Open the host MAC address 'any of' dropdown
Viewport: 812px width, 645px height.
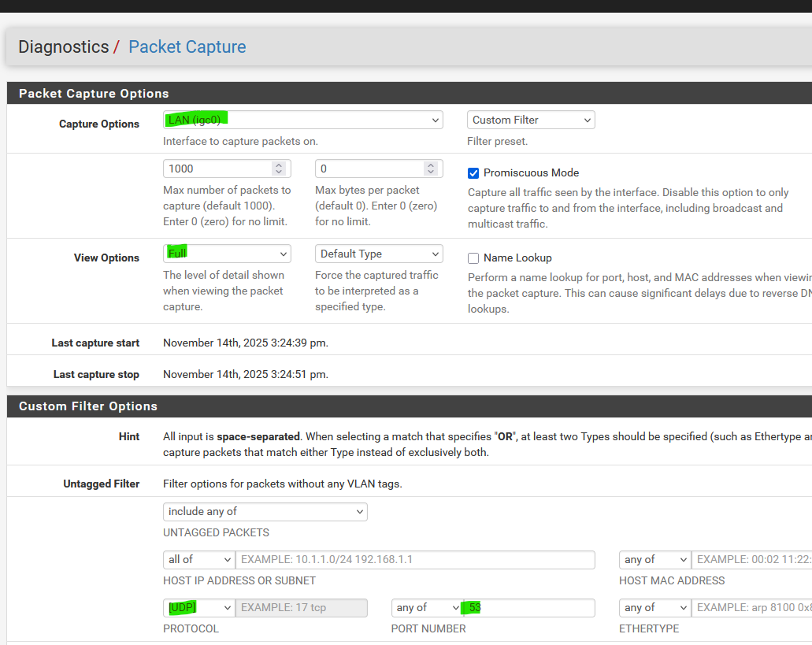(654, 560)
